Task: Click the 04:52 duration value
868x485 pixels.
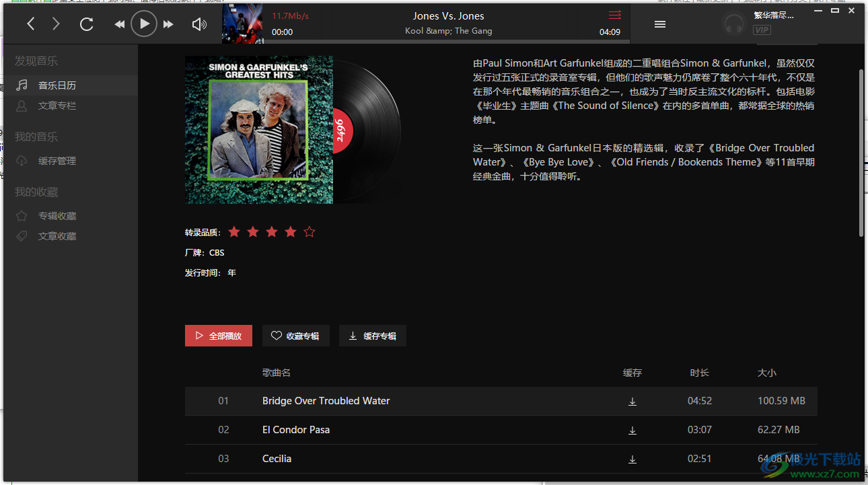Action: (x=700, y=401)
